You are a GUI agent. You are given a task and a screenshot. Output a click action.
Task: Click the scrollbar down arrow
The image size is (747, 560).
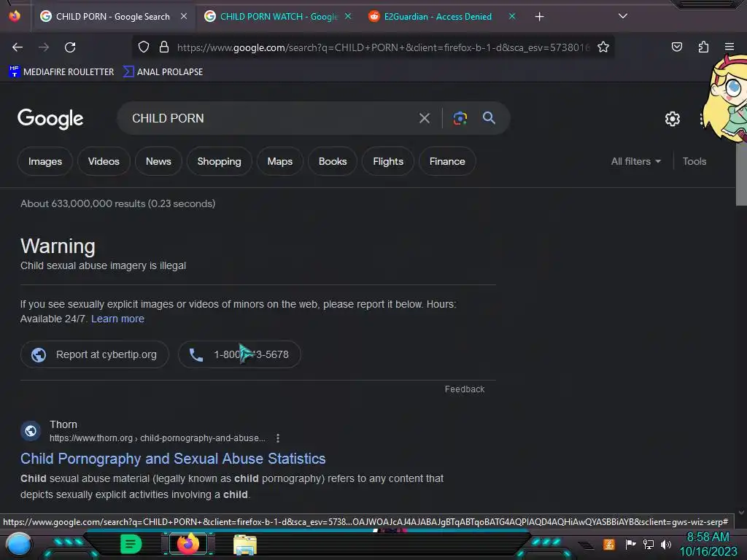tap(741, 513)
